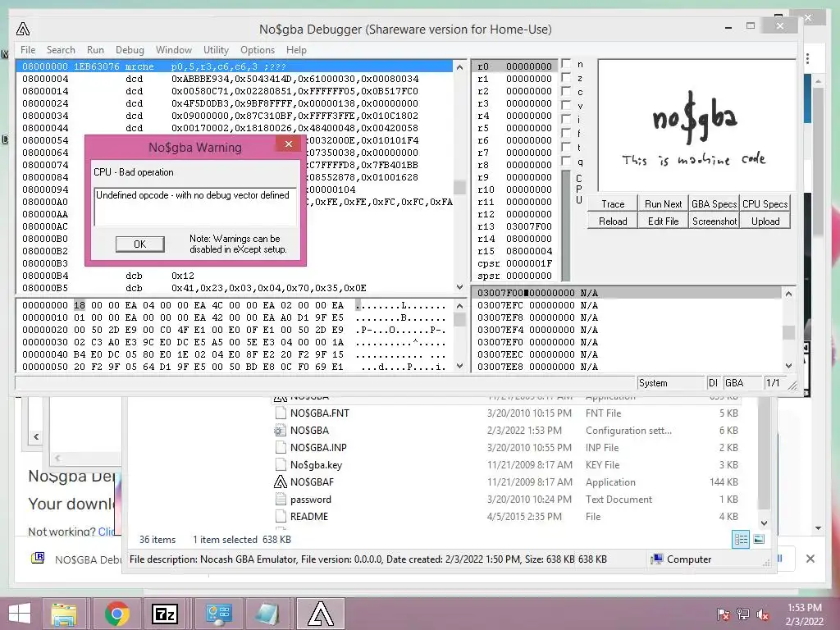840x630 pixels.
Task: Select the NO$GBAF application icon
Action: coord(281,482)
